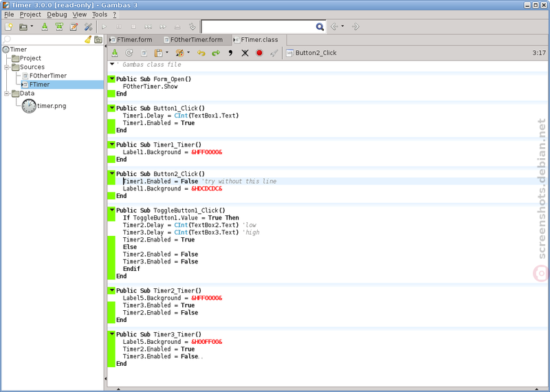
Task: Fold the Form_Open procedure triangle
Action: 111,79
